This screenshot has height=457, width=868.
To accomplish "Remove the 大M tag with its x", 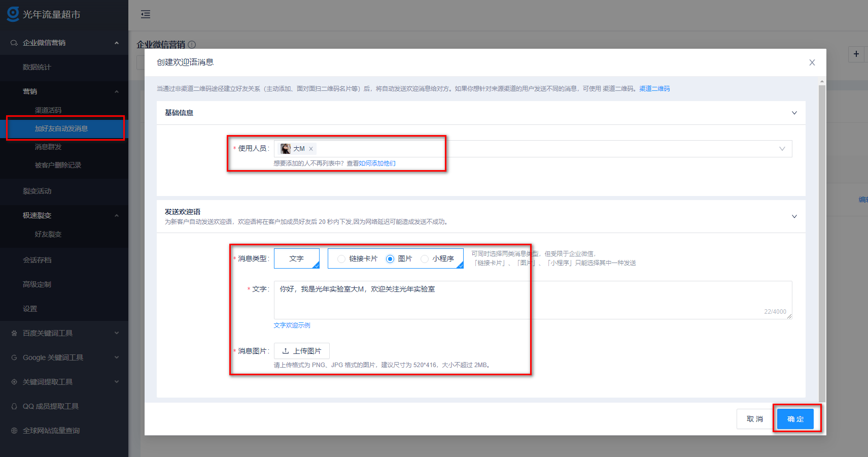I will coord(311,149).
